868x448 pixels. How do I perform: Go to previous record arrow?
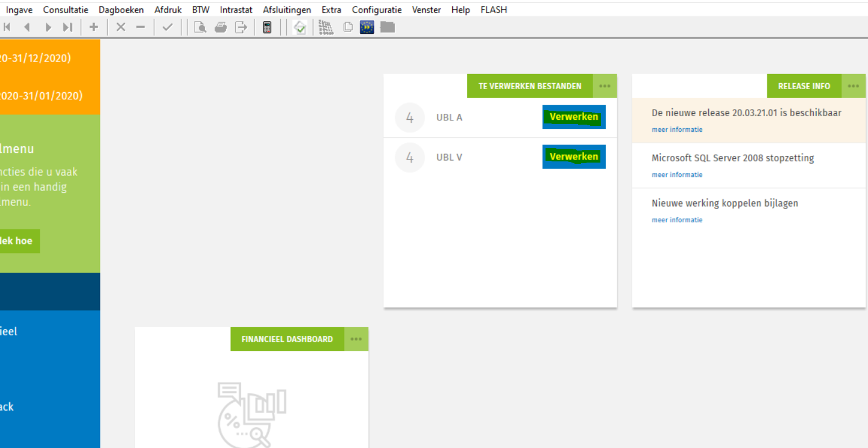coord(27,27)
